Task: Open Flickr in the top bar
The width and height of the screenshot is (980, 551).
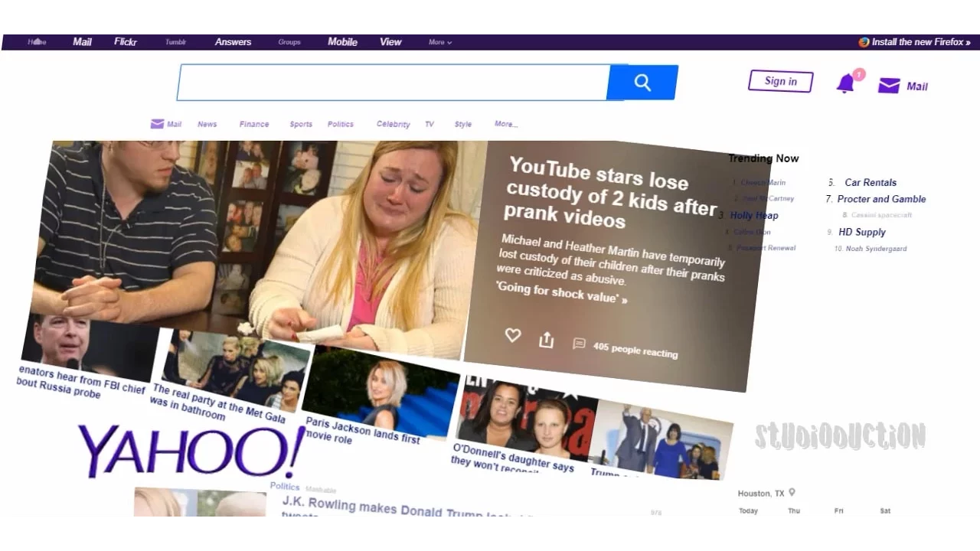Action: (x=126, y=42)
